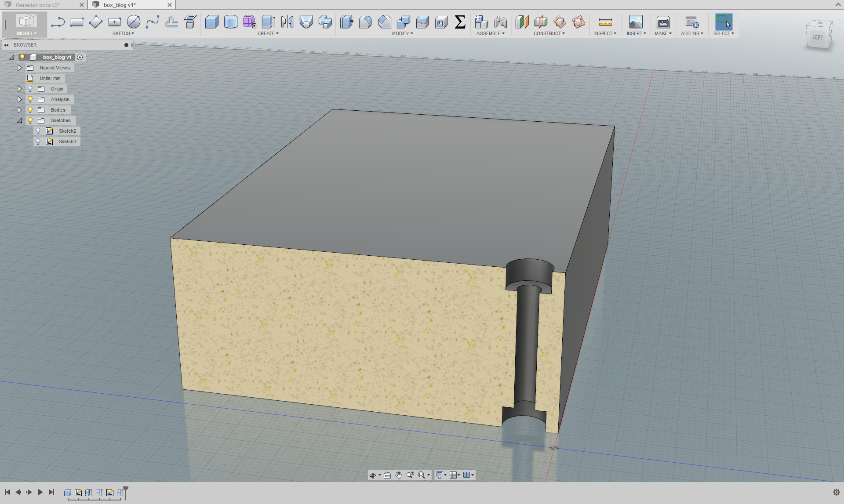Create an Offset Plane
Image resolution: width=844 pixels, height=504 pixels.
522,22
